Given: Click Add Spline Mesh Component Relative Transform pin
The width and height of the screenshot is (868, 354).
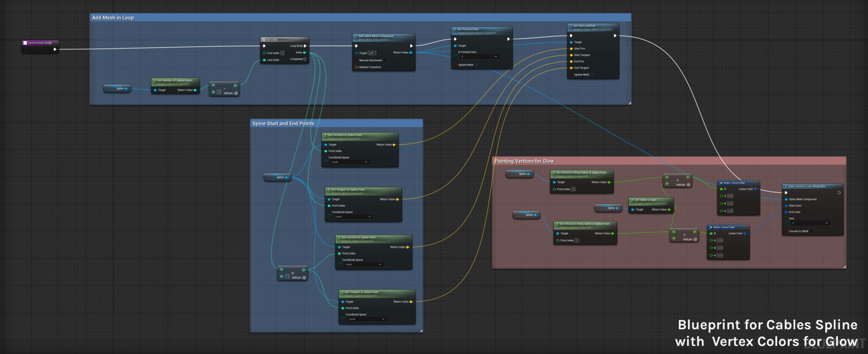Looking at the screenshot, I should click(x=356, y=67).
